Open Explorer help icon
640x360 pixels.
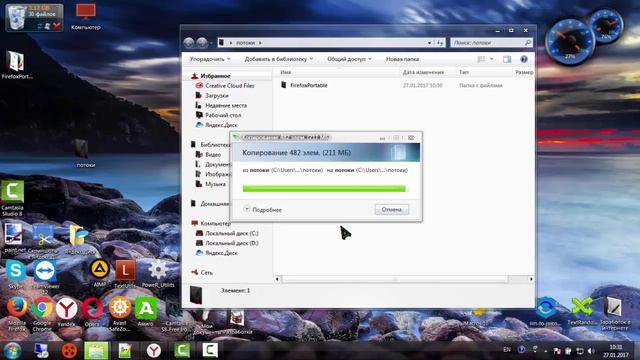[524, 59]
